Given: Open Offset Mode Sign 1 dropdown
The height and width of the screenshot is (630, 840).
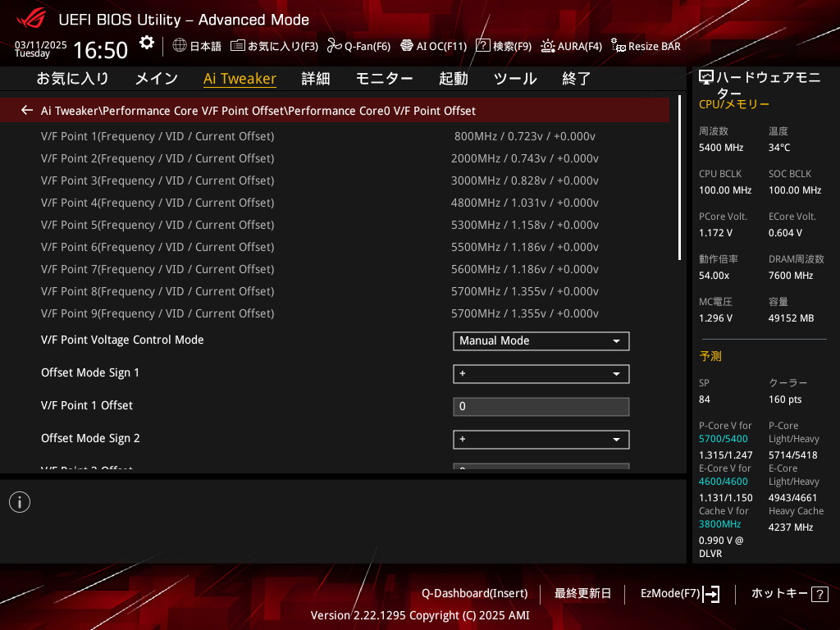Looking at the screenshot, I should click(541, 374).
